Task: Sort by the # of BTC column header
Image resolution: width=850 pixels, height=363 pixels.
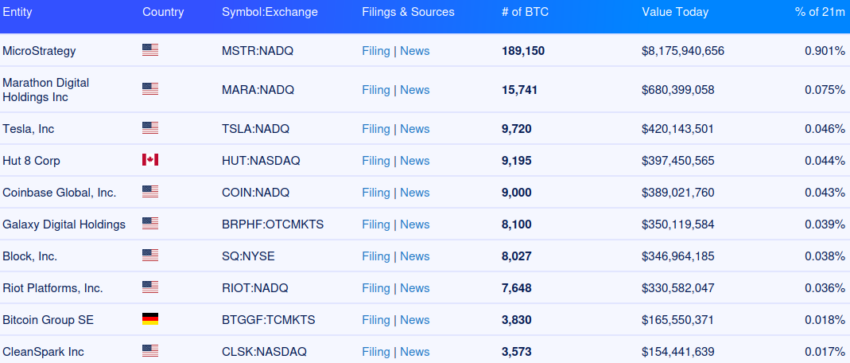Action: pyautogui.click(x=525, y=12)
